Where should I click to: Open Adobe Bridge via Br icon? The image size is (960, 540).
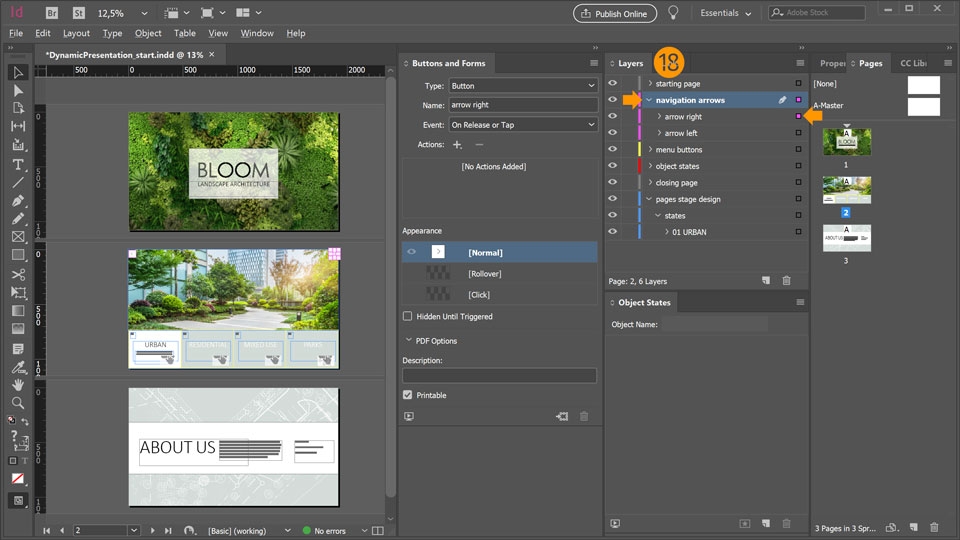tap(52, 13)
